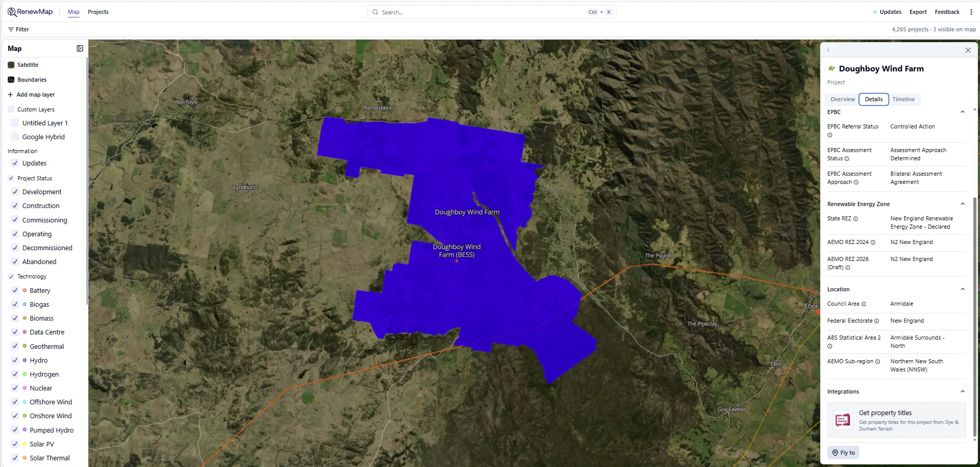
Task: Collapse the Location section chevron
Action: pos(963,289)
